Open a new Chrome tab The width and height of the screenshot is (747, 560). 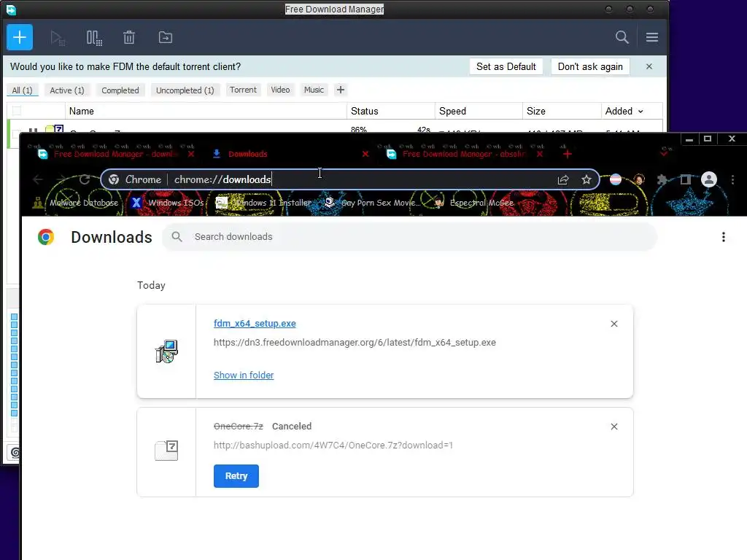tap(567, 154)
